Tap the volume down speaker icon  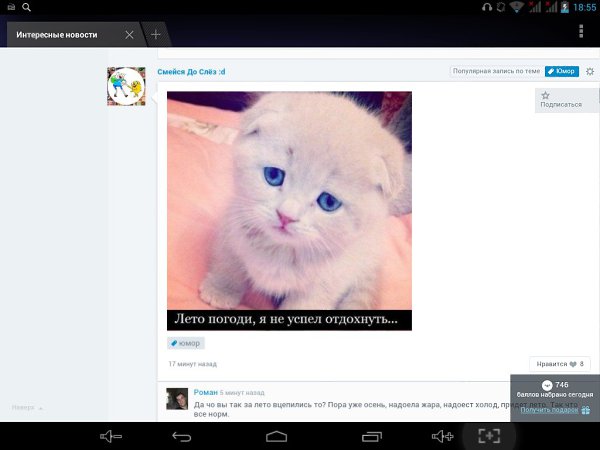(110, 436)
